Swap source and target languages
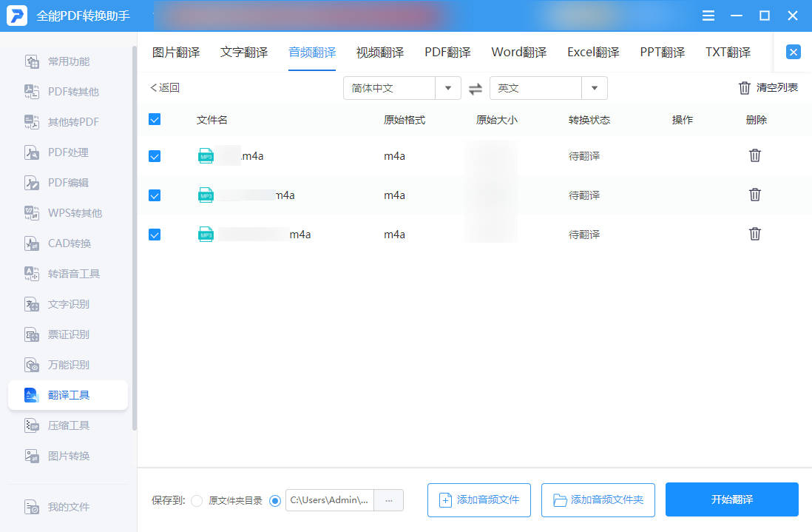 (x=476, y=89)
